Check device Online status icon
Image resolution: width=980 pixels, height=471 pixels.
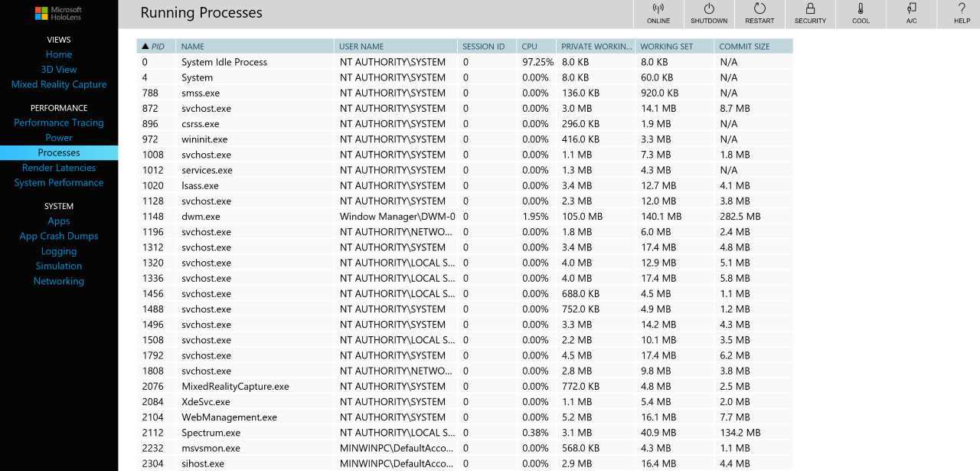click(658, 13)
